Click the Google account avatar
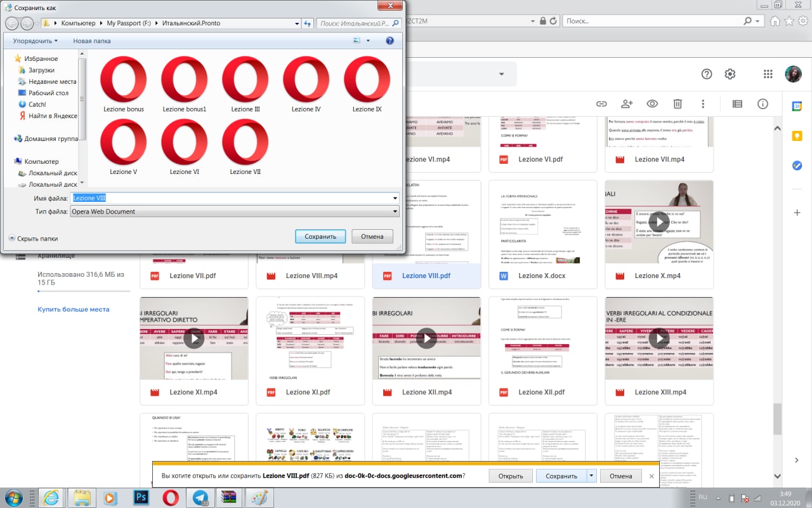 pos(793,74)
